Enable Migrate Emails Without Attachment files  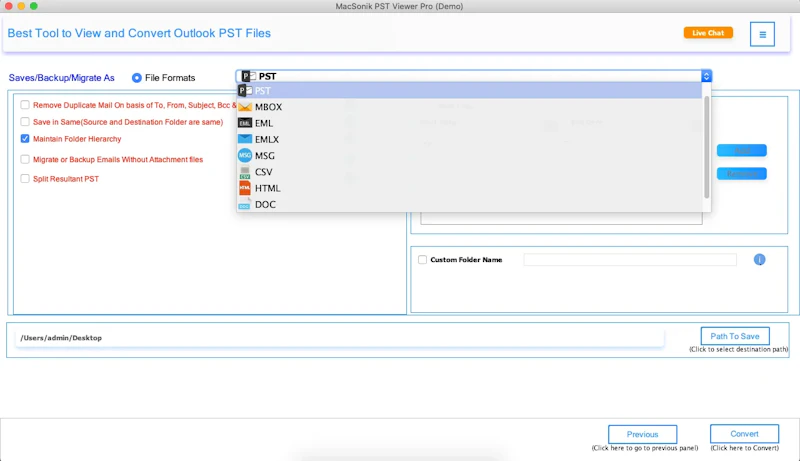coord(25,159)
